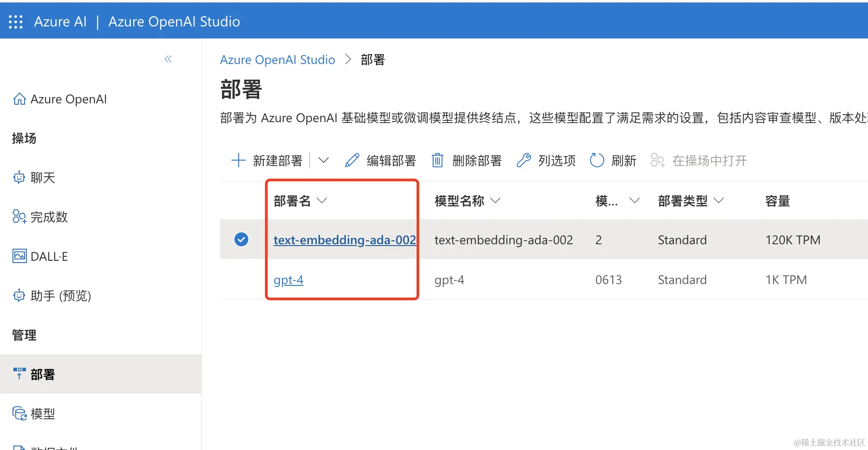The height and width of the screenshot is (450, 868).
Task: Click the 部署类型 column header
Action: tap(683, 201)
